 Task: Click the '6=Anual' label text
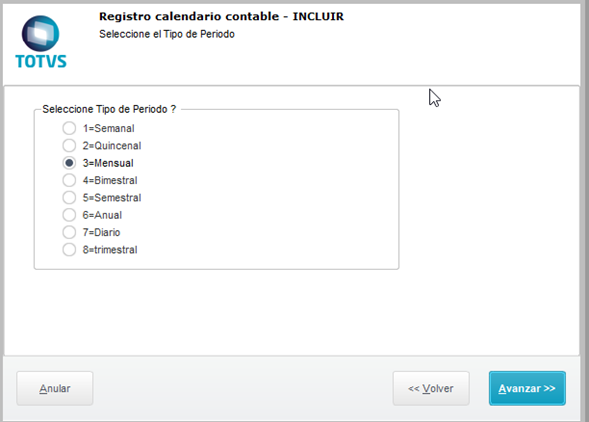[x=102, y=215]
